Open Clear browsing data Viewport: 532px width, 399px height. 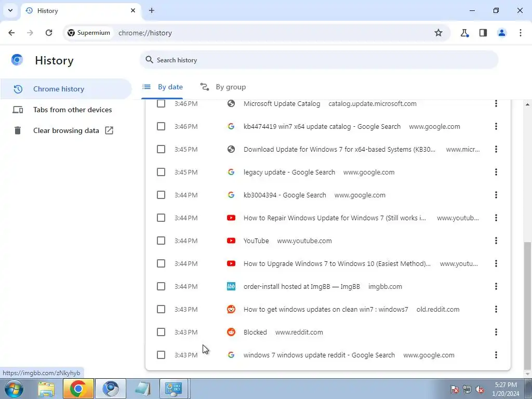66,130
